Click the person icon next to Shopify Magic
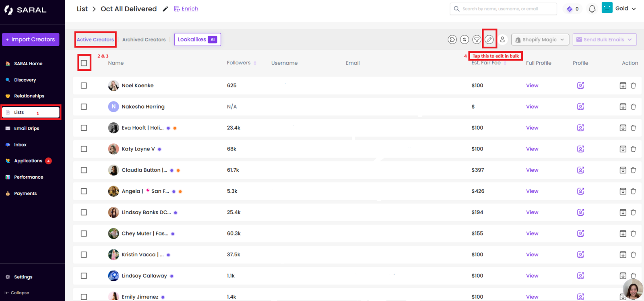644x301 pixels. (502, 39)
